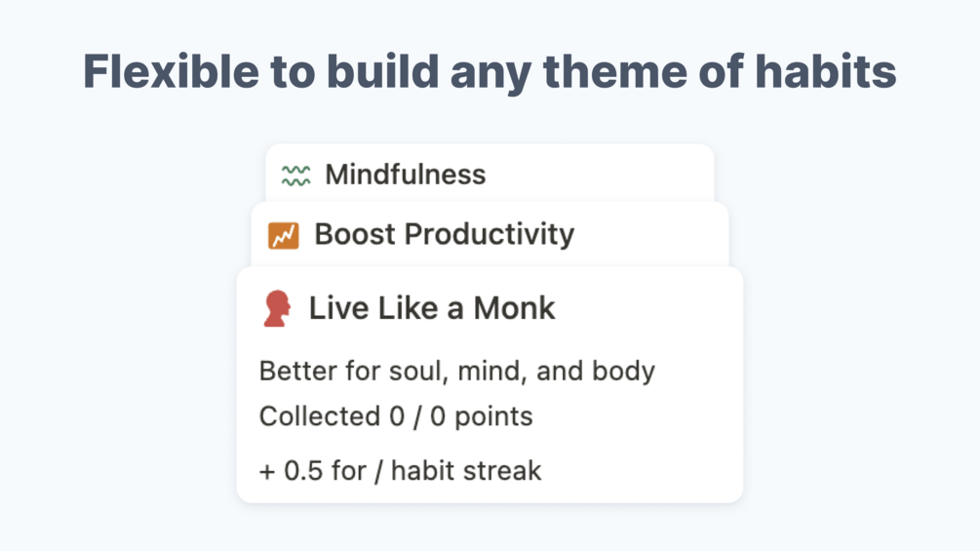Click the 'Flexible to build any theme' heading
This screenshot has width=980, height=551.
[x=490, y=71]
